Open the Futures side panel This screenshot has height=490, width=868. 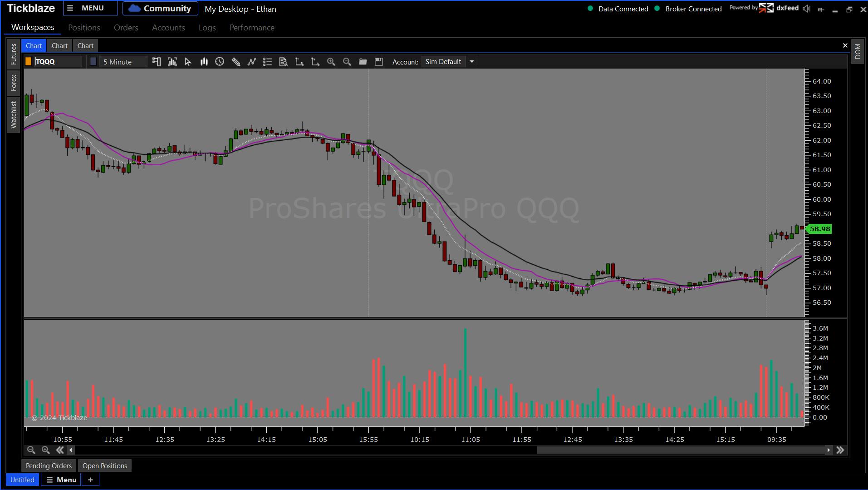coord(14,54)
